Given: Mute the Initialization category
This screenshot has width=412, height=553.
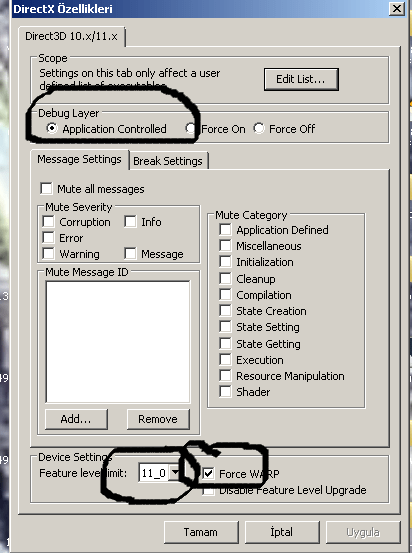Looking at the screenshot, I should [x=225, y=262].
